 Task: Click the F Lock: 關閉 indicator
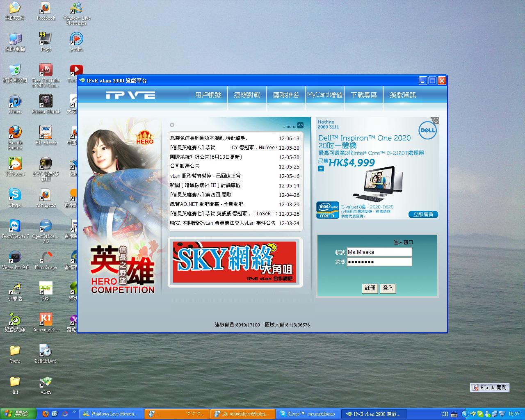(490, 388)
